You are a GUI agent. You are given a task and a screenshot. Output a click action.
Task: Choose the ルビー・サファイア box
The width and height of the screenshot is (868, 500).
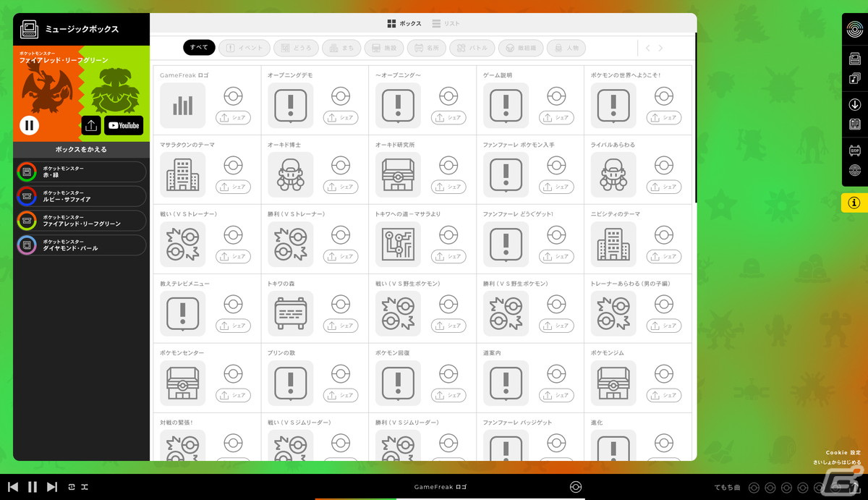pos(81,196)
